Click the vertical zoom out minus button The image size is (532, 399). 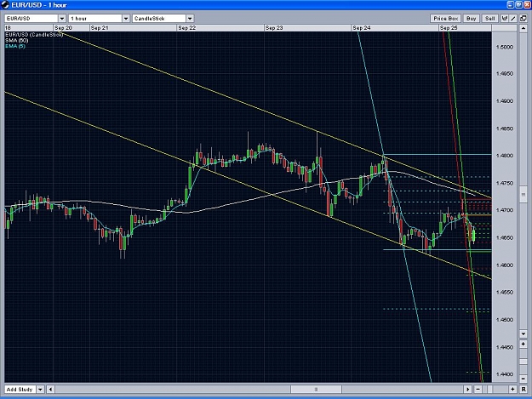(x=523, y=379)
